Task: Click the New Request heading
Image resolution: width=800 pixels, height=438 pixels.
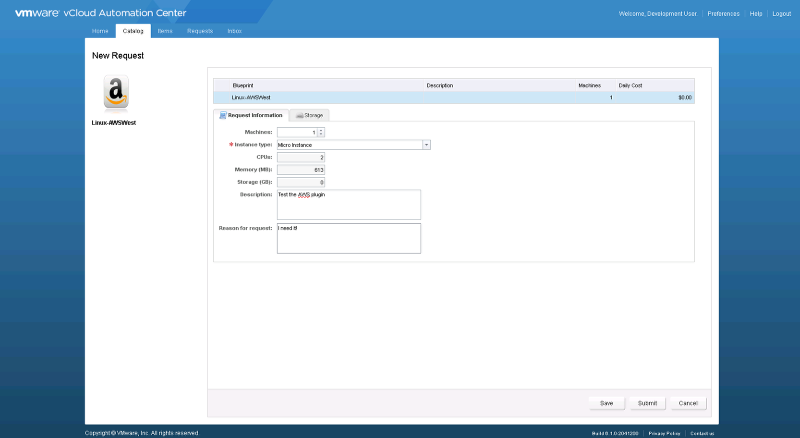Action: 118,56
